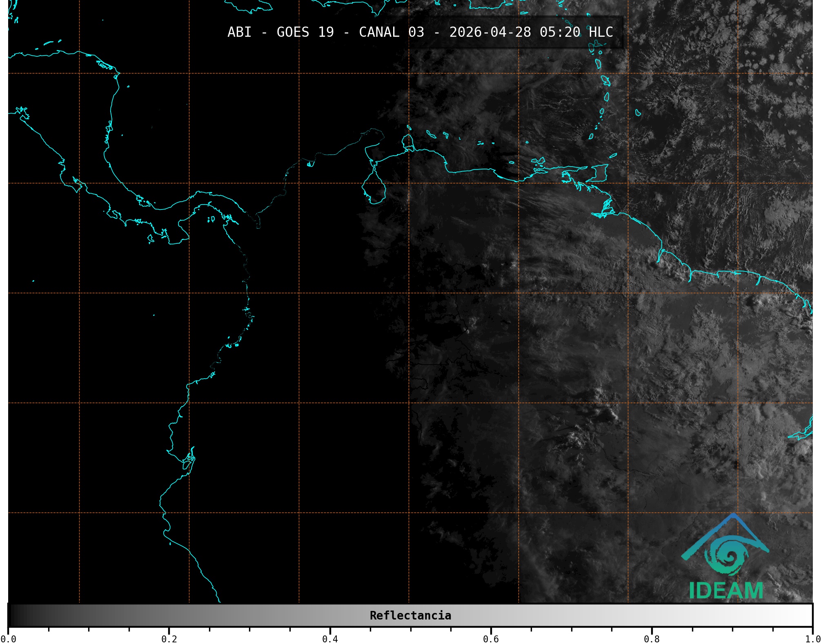Screen dimensions: 821x644
Task: Click the date "2026-04-28" in title
Action: click(490, 32)
